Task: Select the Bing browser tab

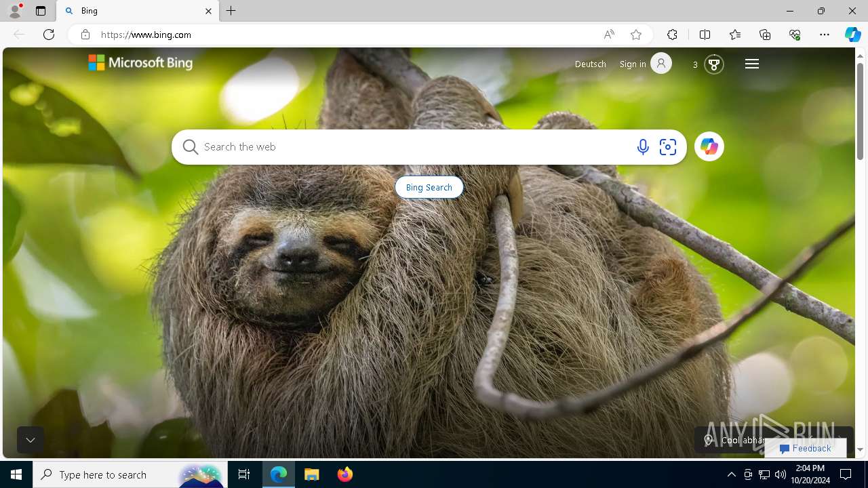Action: click(138, 11)
